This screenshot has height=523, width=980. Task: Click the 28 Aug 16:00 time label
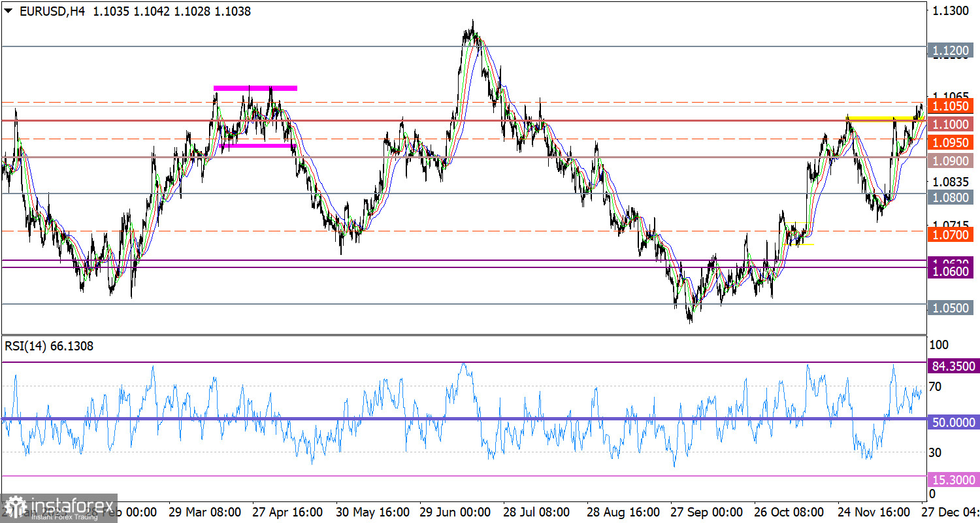point(623,511)
